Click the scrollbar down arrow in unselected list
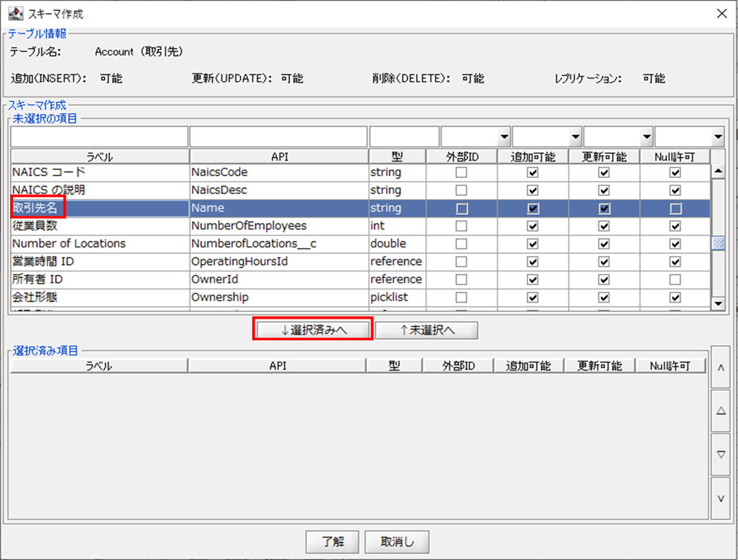Viewport: 738px width, 560px height. [719, 303]
